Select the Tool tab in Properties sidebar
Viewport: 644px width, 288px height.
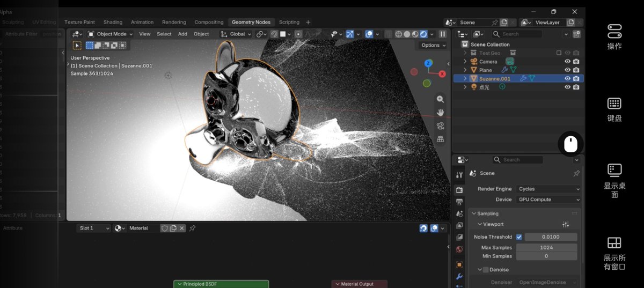coord(459,175)
